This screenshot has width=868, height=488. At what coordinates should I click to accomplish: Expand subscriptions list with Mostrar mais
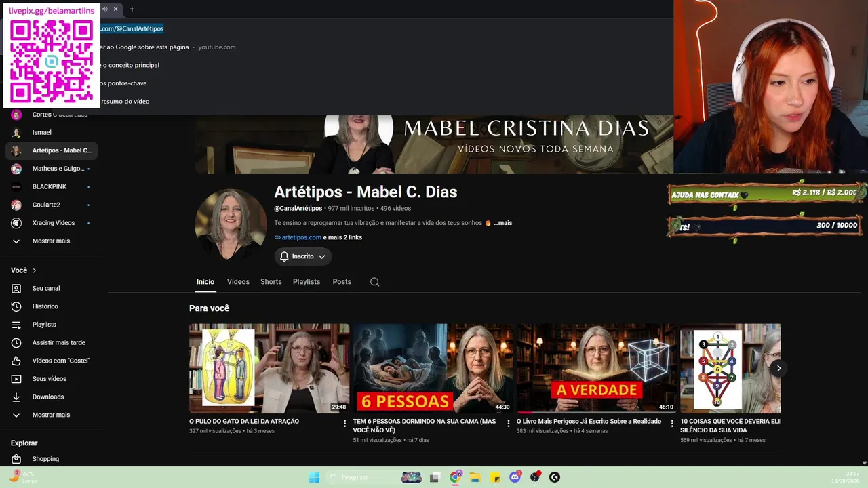pos(52,241)
